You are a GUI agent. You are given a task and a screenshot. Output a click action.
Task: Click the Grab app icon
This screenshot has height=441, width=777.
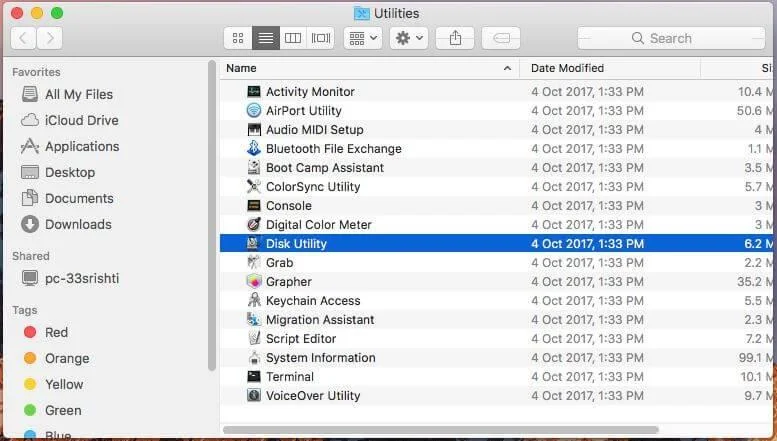tap(254, 263)
